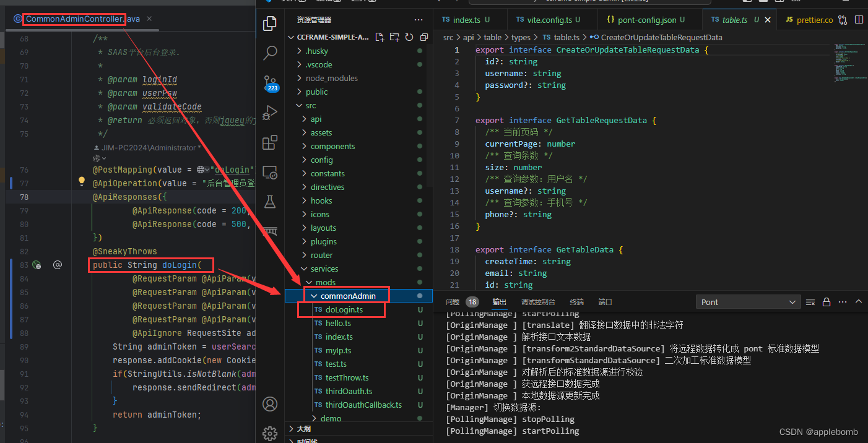Viewport: 868px width, 443px height.
Task: Collapse the panel using the chevron icon
Action: click(x=859, y=302)
